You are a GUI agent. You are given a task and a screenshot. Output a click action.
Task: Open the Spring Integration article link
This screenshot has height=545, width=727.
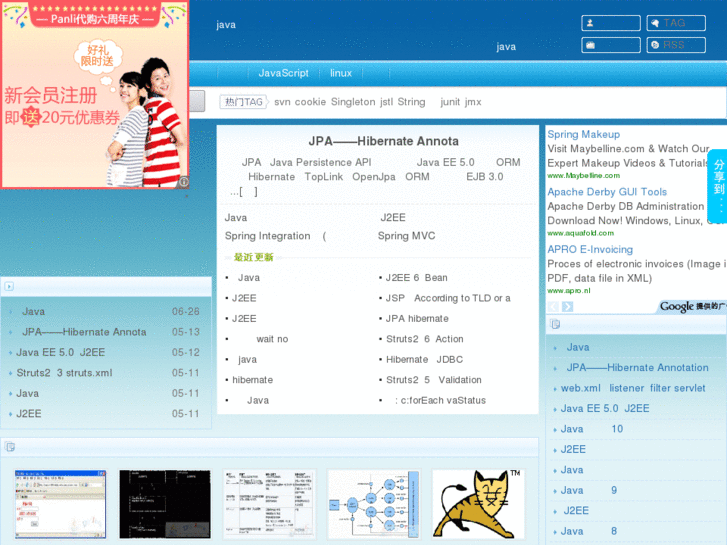[267, 236]
